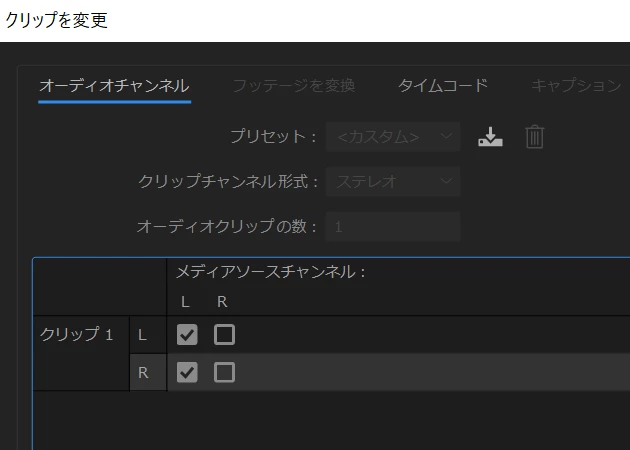The image size is (630, 450).
Task: Click the L column header under メディアソースチャンネル
Action: pyautogui.click(x=185, y=302)
